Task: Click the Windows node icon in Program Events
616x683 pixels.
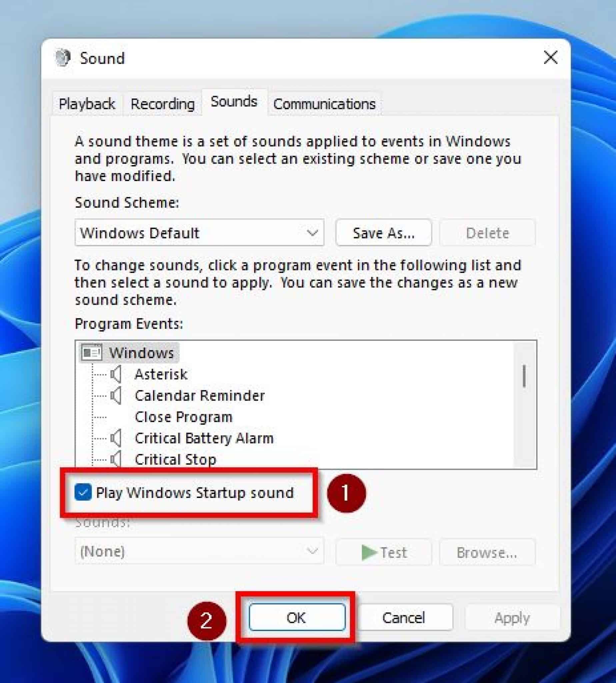Action: point(91,352)
